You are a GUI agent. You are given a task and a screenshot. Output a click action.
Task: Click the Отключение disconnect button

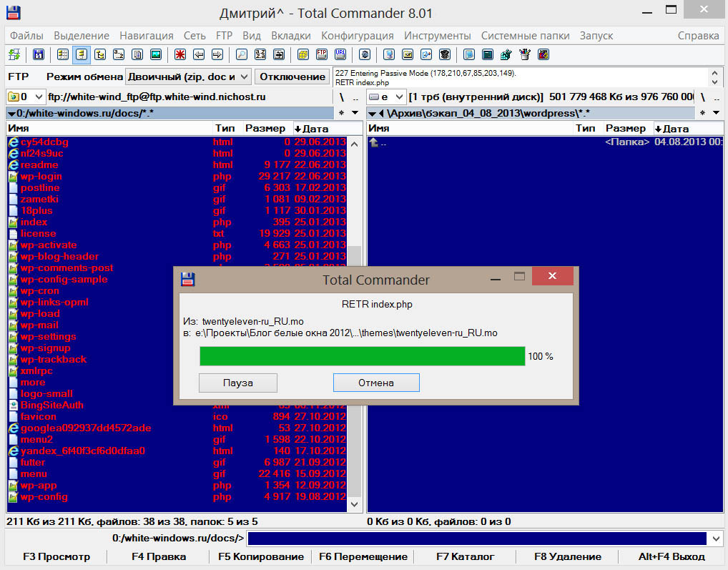[x=292, y=77]
